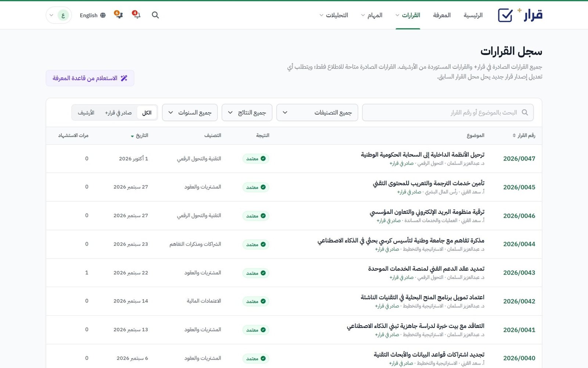Open decision number 2026/0047
Screen dimensions: 588x368
[519, 159]
